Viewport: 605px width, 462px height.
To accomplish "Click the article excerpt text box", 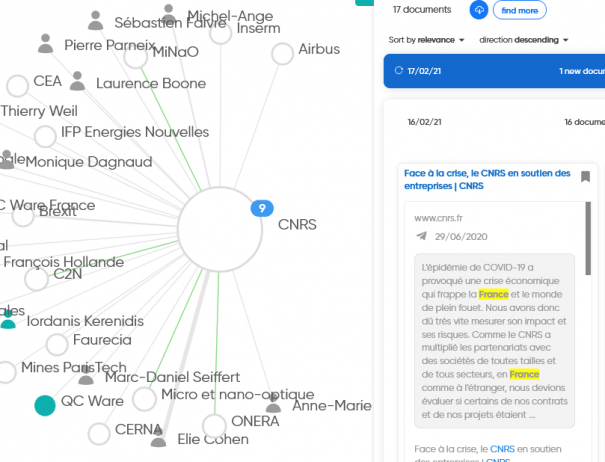I will [x=494, y=341].
